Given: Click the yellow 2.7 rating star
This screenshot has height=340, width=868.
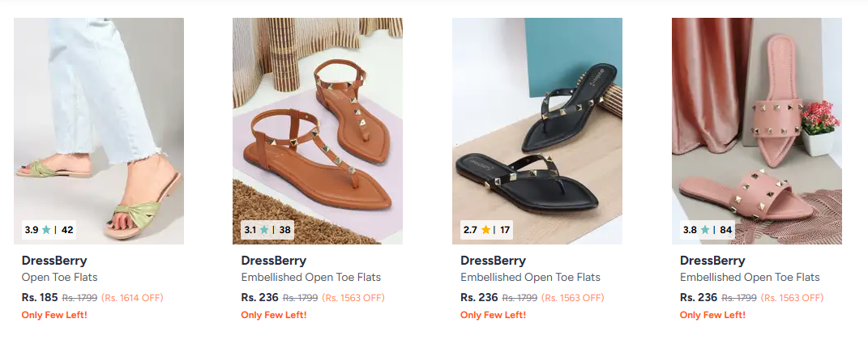Looking at the screenshot, I should 485,230.
